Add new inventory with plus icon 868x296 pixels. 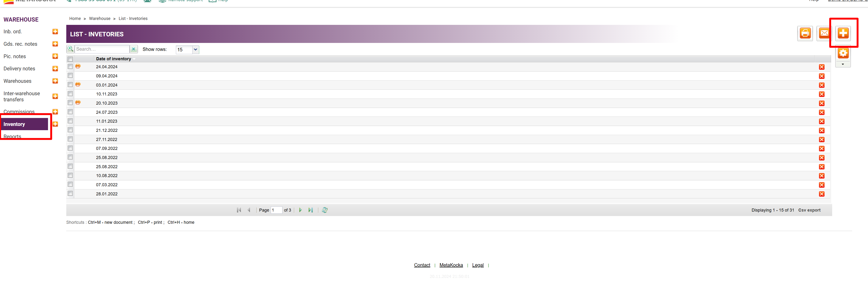[843, 33]
